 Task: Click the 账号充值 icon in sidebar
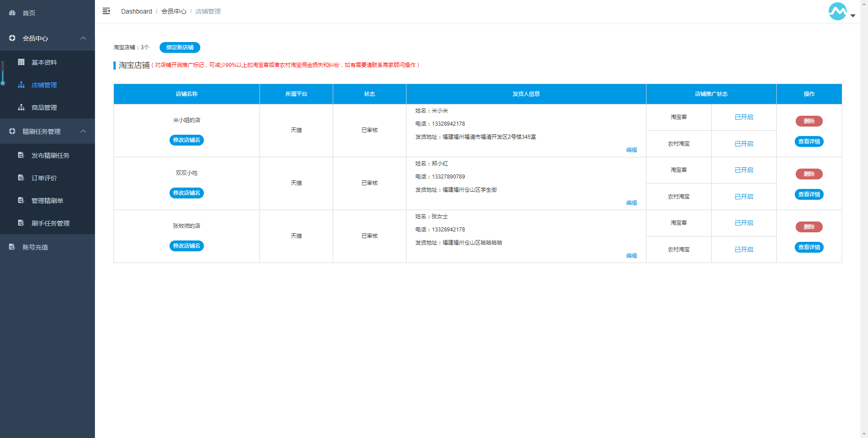point(12,247)
